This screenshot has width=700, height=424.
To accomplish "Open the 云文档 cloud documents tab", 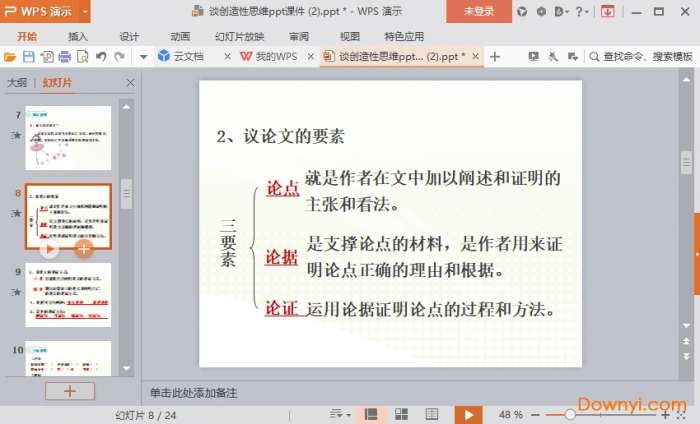I will tap(181, 56).
